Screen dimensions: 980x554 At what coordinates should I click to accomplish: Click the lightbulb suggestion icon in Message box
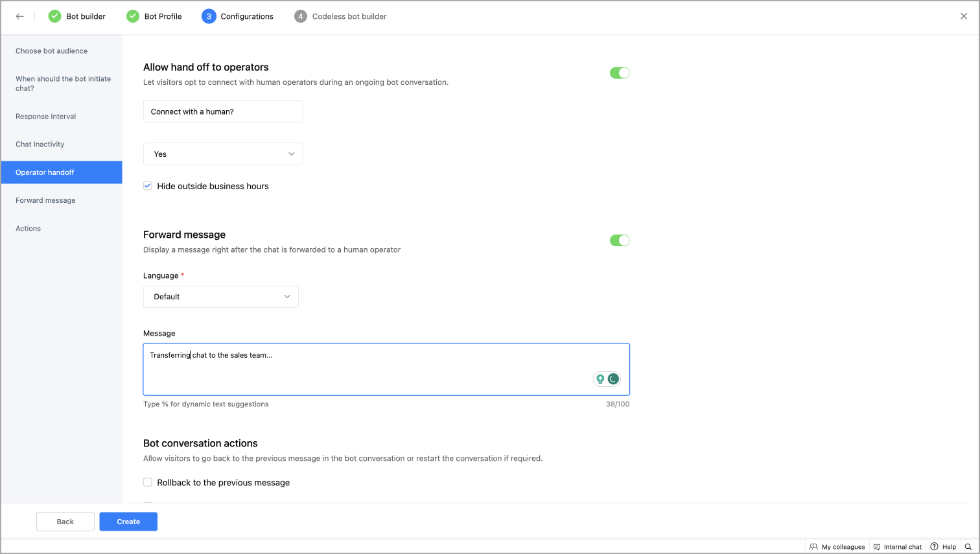(x=600, y=379)
